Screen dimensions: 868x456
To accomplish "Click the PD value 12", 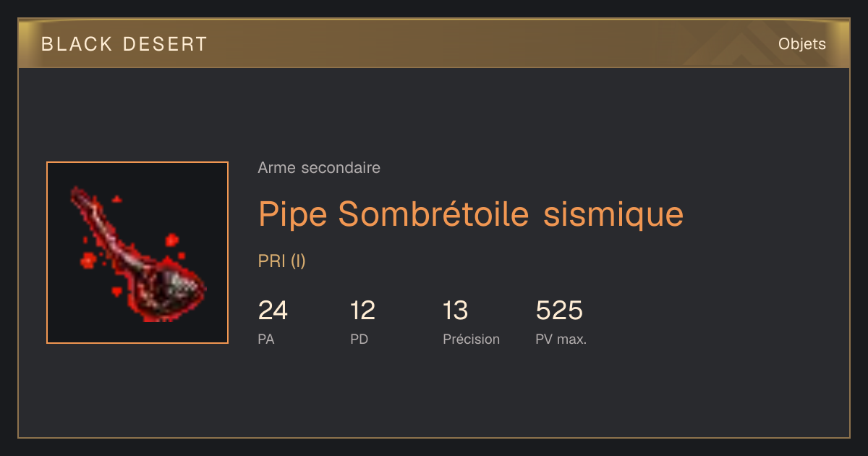I will [x=362, y=311].
